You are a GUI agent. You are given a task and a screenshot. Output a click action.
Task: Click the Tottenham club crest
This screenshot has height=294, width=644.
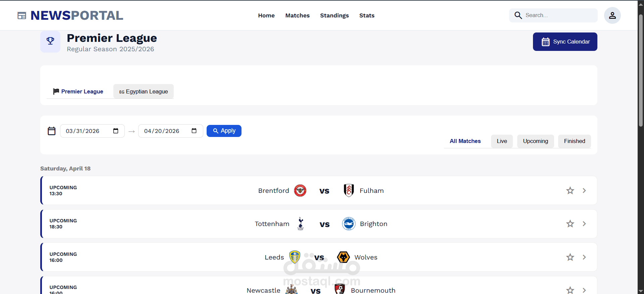coord(301,224)
